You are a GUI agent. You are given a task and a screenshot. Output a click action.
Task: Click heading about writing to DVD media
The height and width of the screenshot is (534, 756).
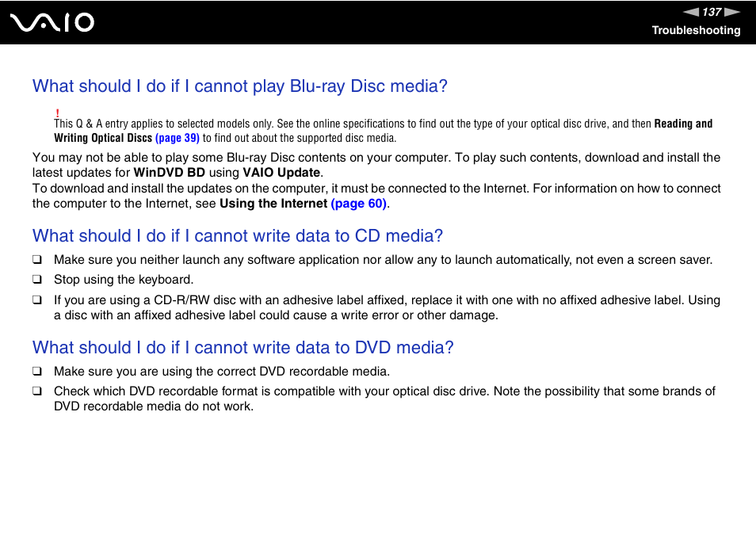click(x=243, y=348)
